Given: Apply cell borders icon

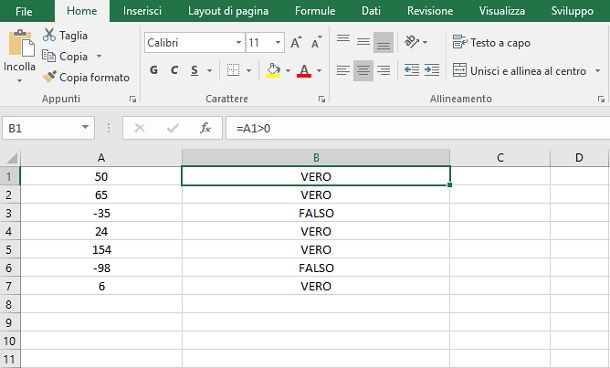Looking at the screenshot, I should tap(233, 70).
